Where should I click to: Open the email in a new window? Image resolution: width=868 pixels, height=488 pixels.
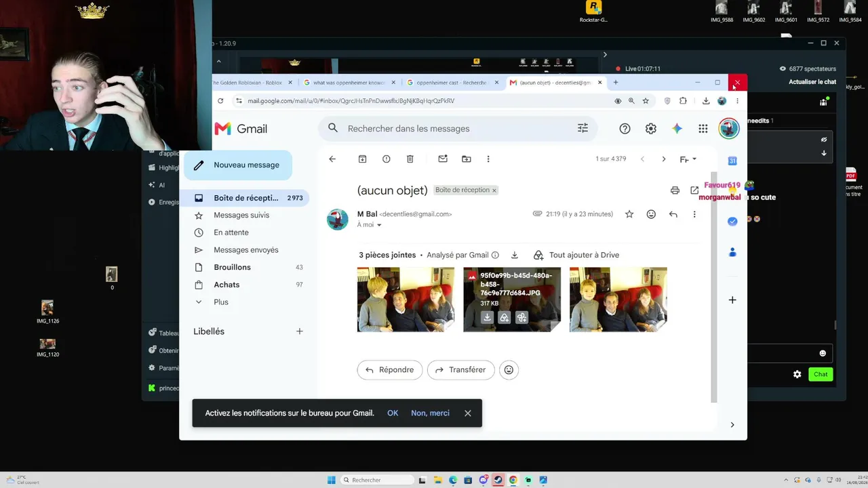[x=694, y=190]
